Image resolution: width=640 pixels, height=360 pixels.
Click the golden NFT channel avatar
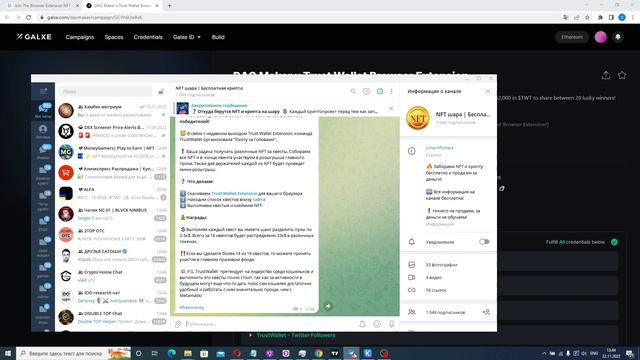418,118
